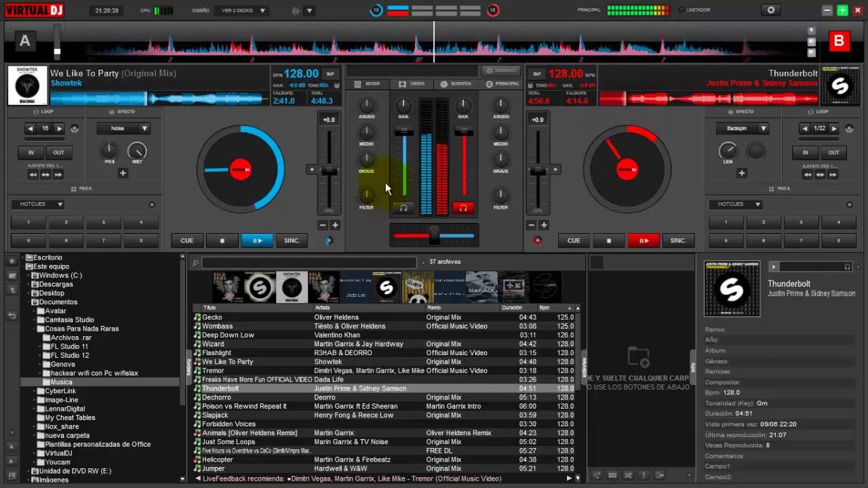Open the settings gear icon
Image resolution: width=868 pixels, height=488 pixels.
coord(770,10)
